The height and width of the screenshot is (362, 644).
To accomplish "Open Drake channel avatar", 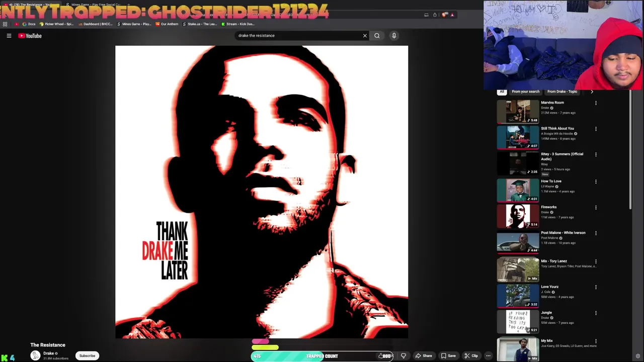I will 35,355.
